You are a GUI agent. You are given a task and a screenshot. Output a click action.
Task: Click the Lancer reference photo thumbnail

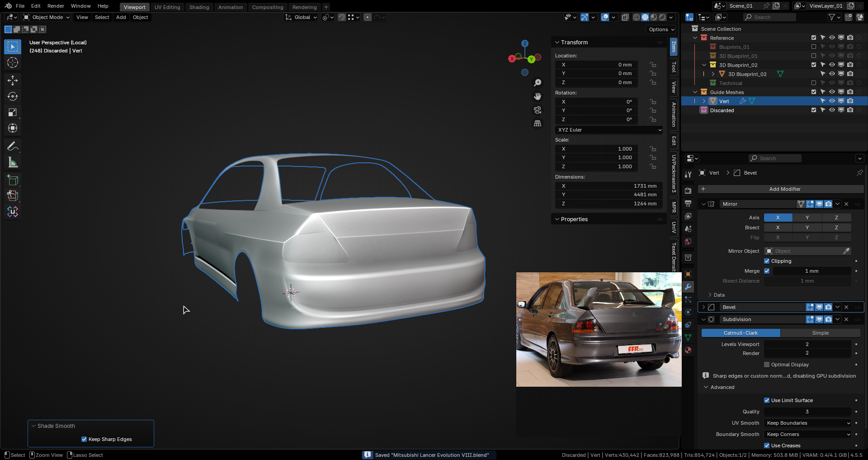click(599, 329)
